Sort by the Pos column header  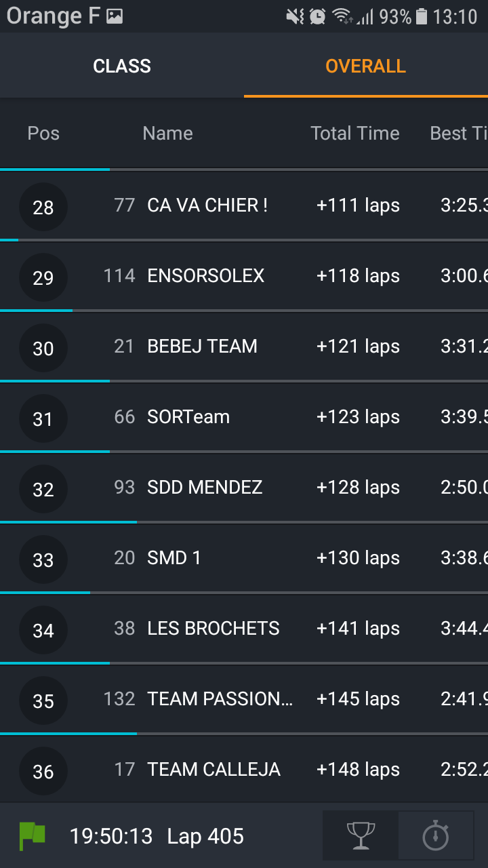tap(43, 133)
